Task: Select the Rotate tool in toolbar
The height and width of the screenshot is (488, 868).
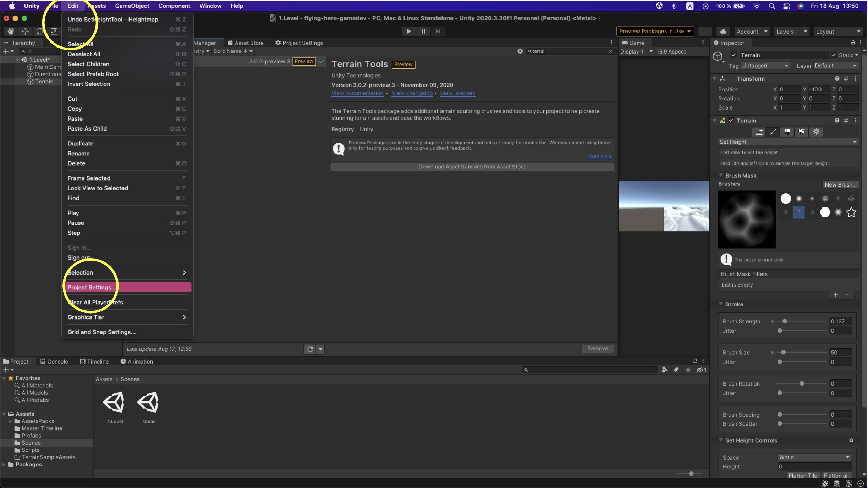Action: click(x=40, y=31)
